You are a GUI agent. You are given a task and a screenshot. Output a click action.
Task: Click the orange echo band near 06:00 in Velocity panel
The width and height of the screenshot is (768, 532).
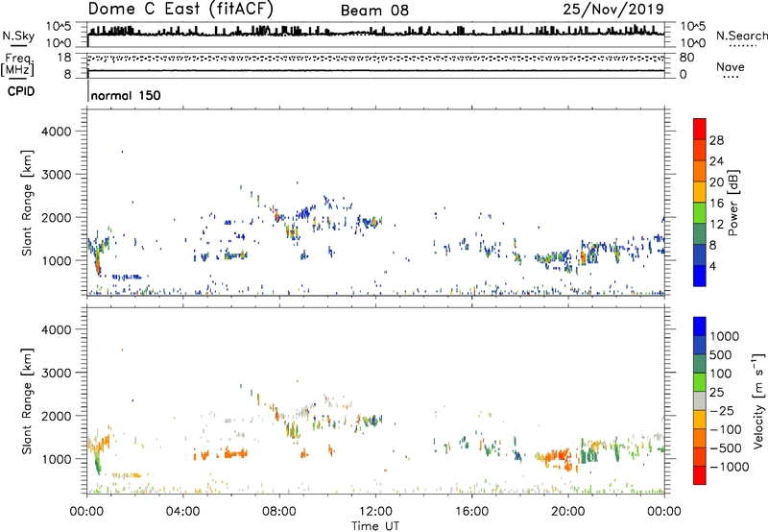coord(235,454)
